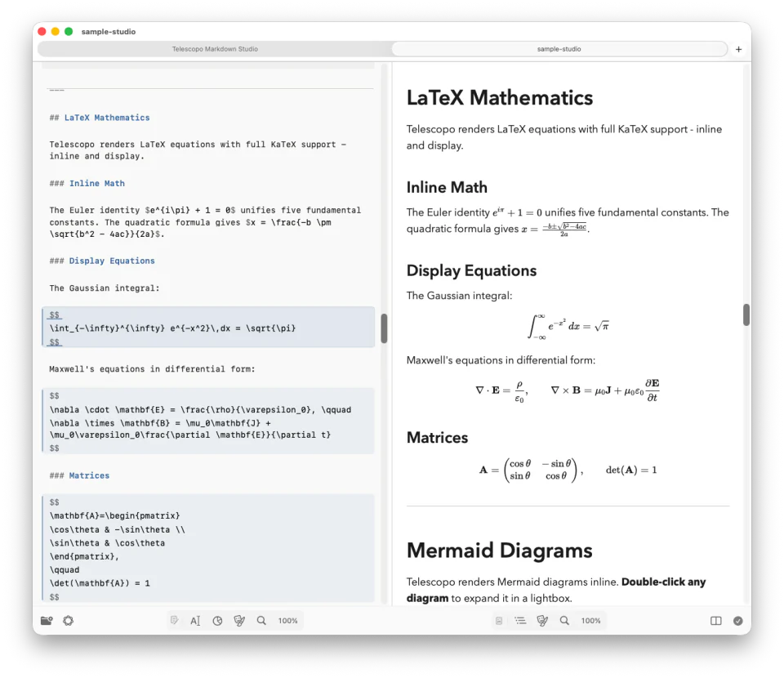Click the rendered rotation matrix equation

tap(568, 470)
